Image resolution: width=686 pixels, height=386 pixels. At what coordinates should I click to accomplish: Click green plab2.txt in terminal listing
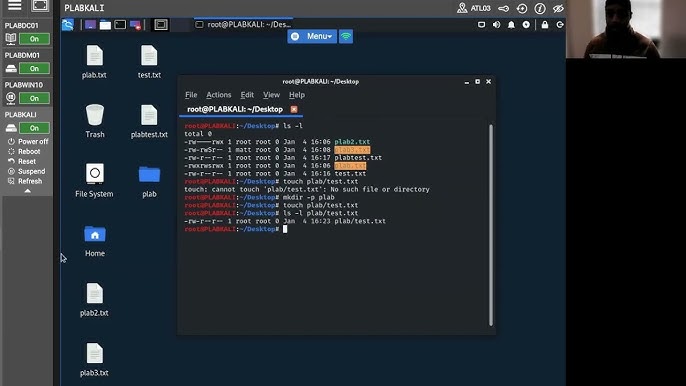[x=352, y=142]
